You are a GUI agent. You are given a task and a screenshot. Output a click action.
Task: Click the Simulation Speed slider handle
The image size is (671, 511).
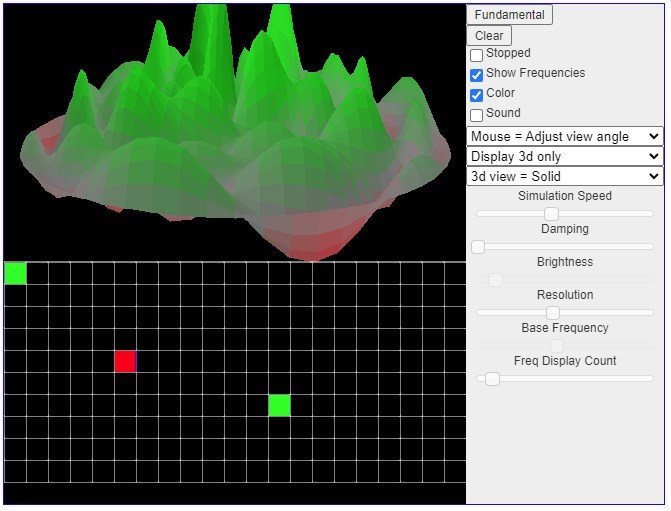tap(552, 214)
